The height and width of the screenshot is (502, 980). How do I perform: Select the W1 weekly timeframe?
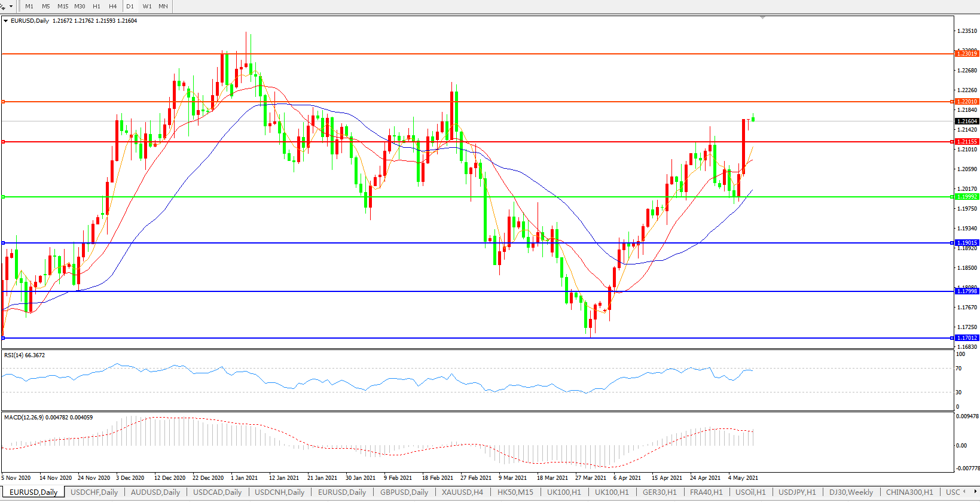click(x=147, y=7)
